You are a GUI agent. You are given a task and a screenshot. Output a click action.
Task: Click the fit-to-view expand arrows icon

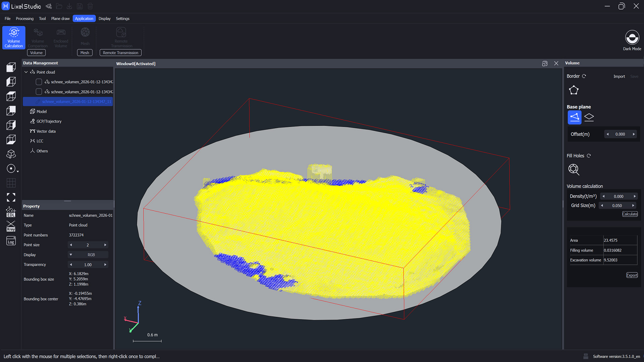tap(11, 197)
